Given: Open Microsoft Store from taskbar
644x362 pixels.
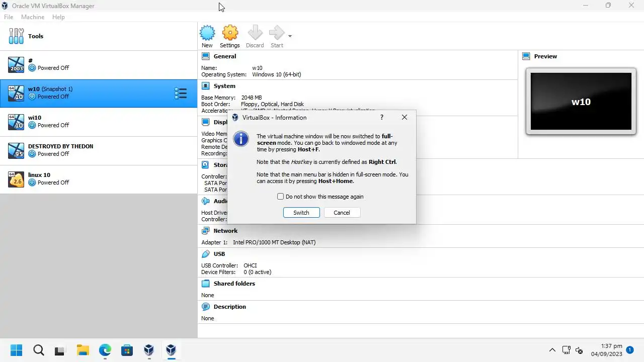Looking at the screenshot, I should 127,350.
